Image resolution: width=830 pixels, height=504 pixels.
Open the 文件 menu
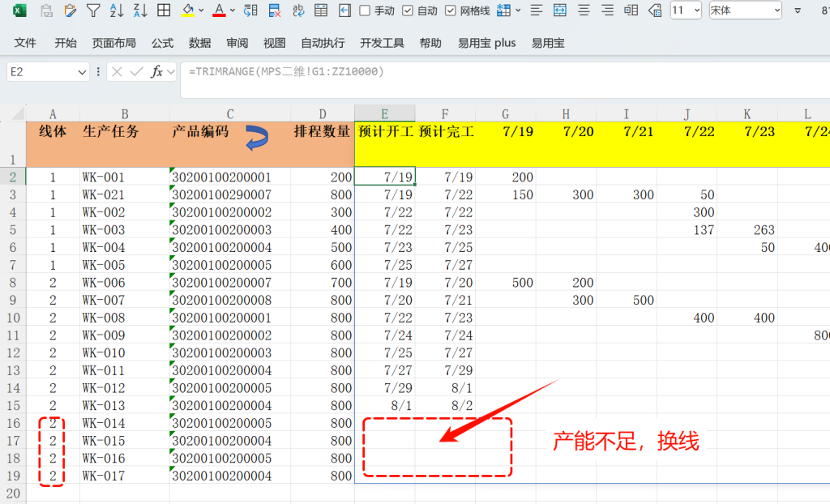25,43
